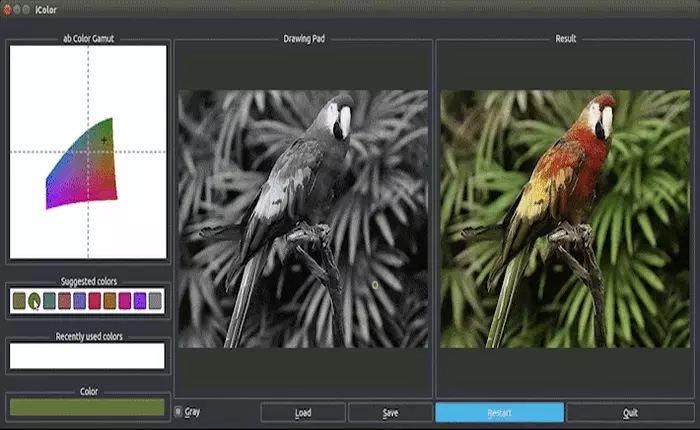Hit the blue Restart button
The height and width of the screenshot is (430, 700).
(499, 412)
